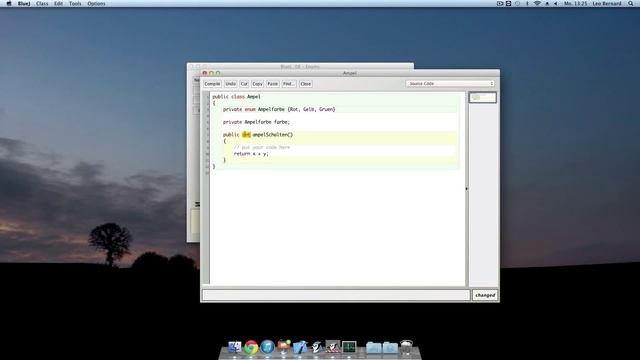The image size is (640, 360).
Task: Minimize the Ampel editor window
Action: (211, 73)
